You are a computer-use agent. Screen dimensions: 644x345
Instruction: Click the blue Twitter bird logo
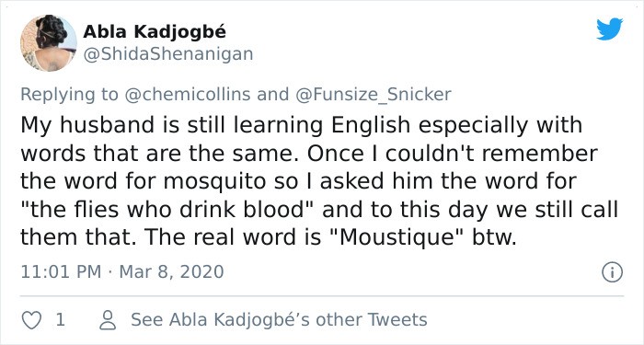609,29
